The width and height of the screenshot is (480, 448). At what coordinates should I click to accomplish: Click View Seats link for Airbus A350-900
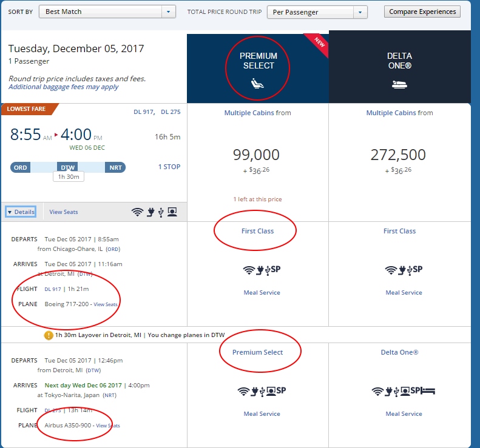107,426
